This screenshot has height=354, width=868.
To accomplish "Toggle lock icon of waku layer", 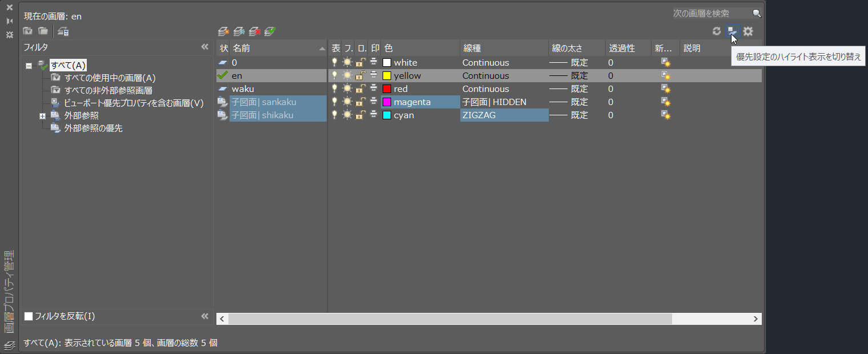I will point(360,89).
